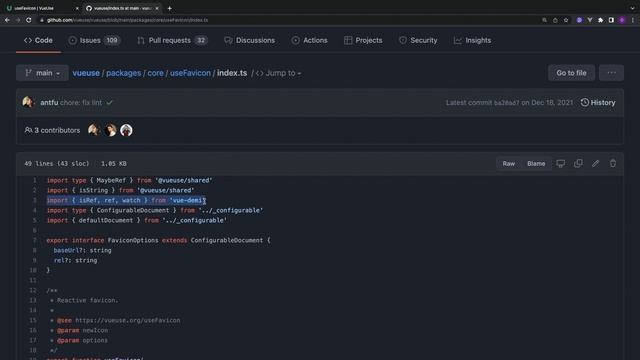
Task: Click the green commit status checkmark
Action: pyautogui.click(x=109, y=102)
